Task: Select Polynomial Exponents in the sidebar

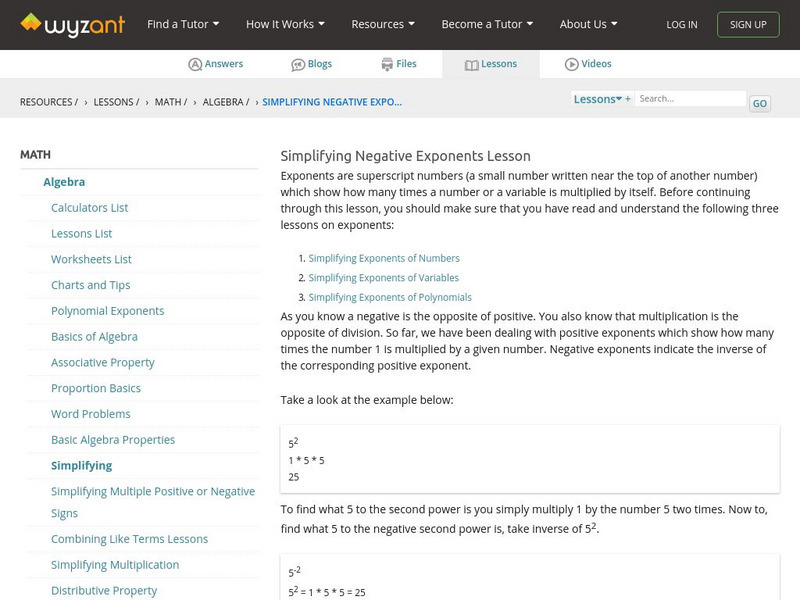Action: [x=108, y=311]
